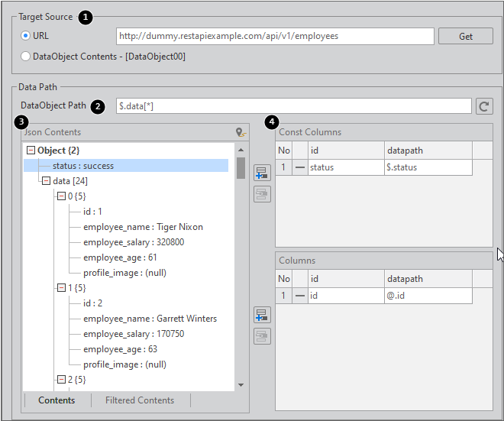Click the Json Contents scrollbar down arrow
The width and height of the screenshot is (504, 421).
(x=241, y=384)
